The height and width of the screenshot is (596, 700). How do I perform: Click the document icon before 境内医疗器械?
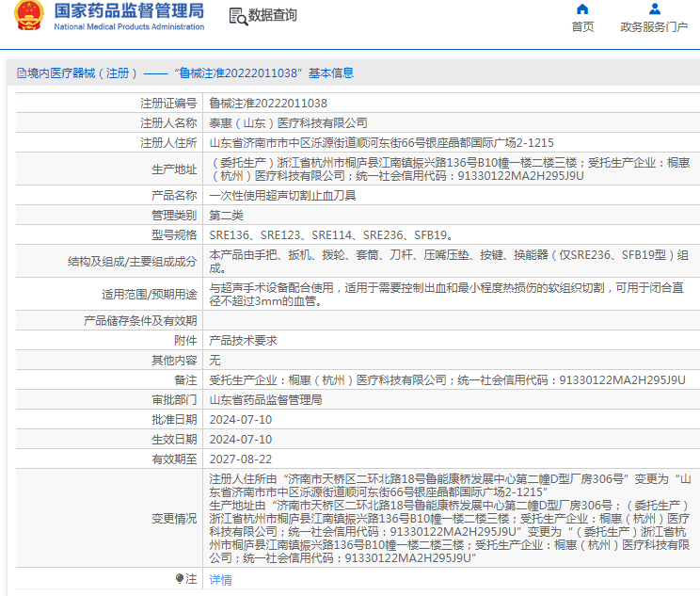tap(21, 72)
